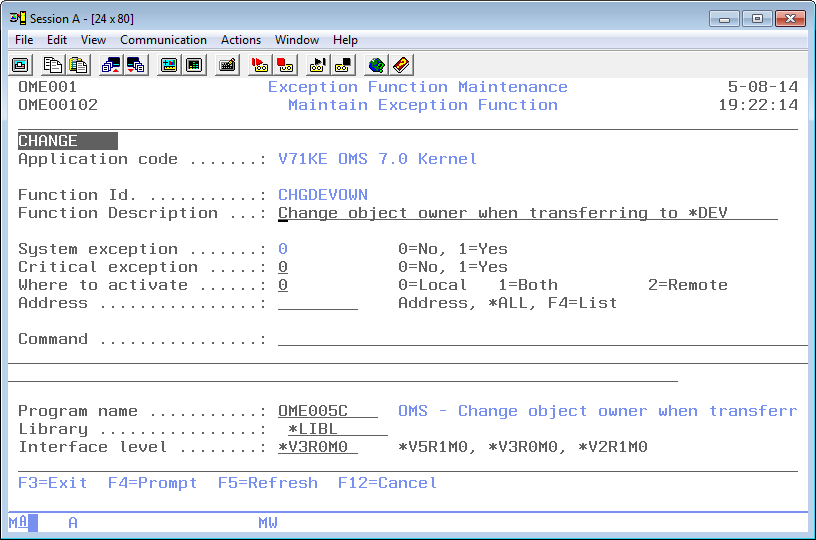Open the Actions menu
The width and height of the screenshot is (816, 540).
[x=241, y=40]
